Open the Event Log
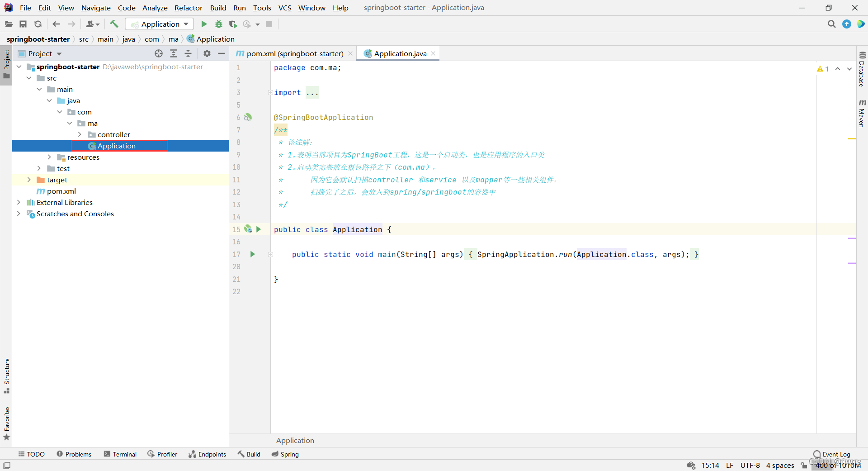The height and width of the screenshot is (471, 868). (x=832, y=454)
